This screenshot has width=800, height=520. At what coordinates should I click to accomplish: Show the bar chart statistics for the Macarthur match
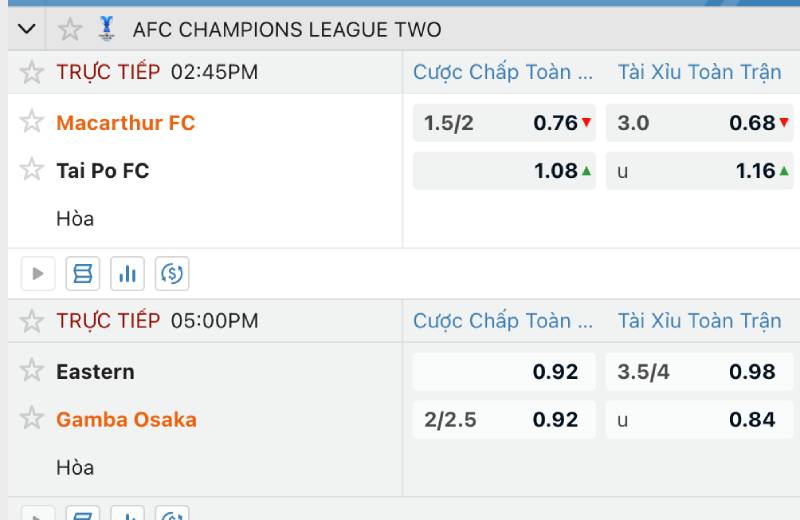point(128,273)
